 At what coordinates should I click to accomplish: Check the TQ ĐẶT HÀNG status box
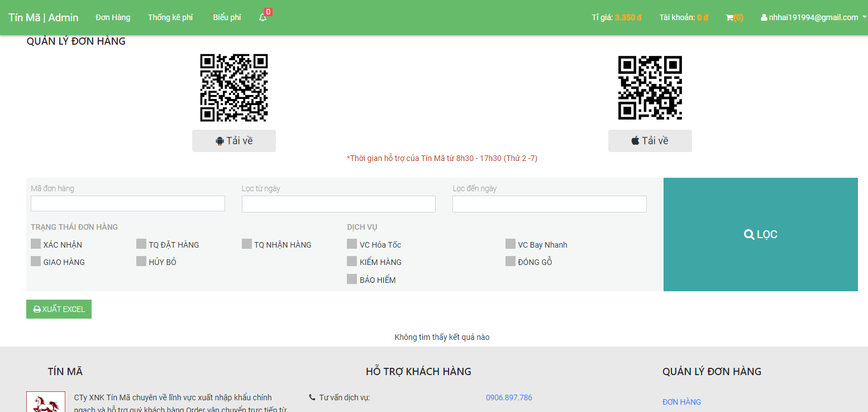141,244
